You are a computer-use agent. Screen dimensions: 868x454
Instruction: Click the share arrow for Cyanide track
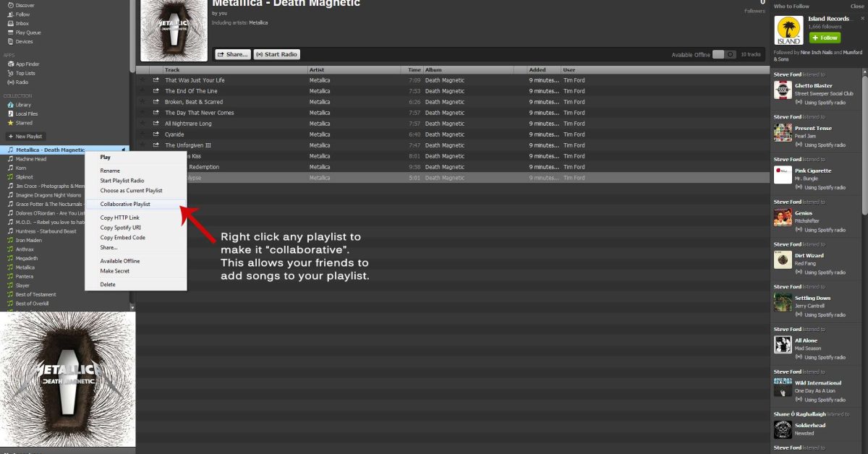(156, 134)
